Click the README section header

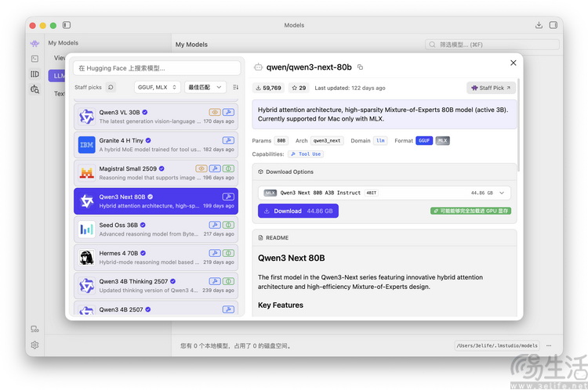[x=384, y=238]
